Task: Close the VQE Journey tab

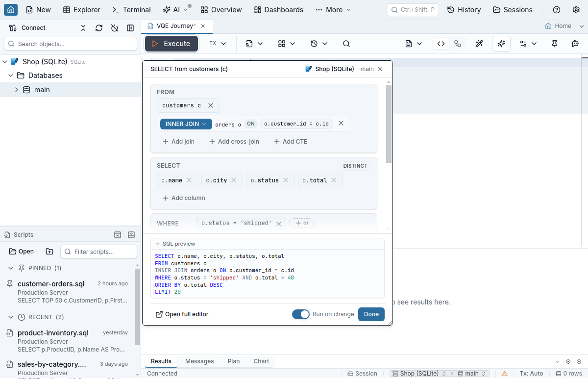Action: click(x=203, y=25)
